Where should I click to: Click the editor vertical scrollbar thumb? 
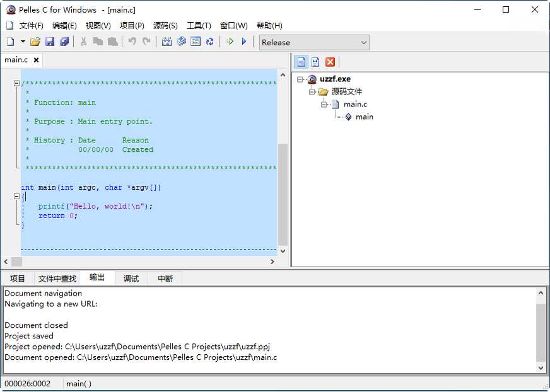pos(283,195)
